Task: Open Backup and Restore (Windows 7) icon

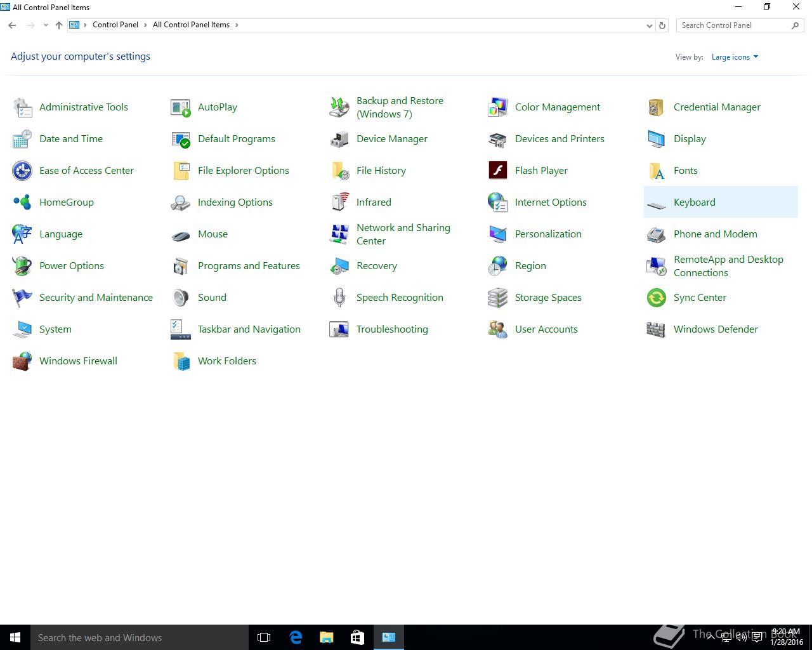Action: click(339, 107)
